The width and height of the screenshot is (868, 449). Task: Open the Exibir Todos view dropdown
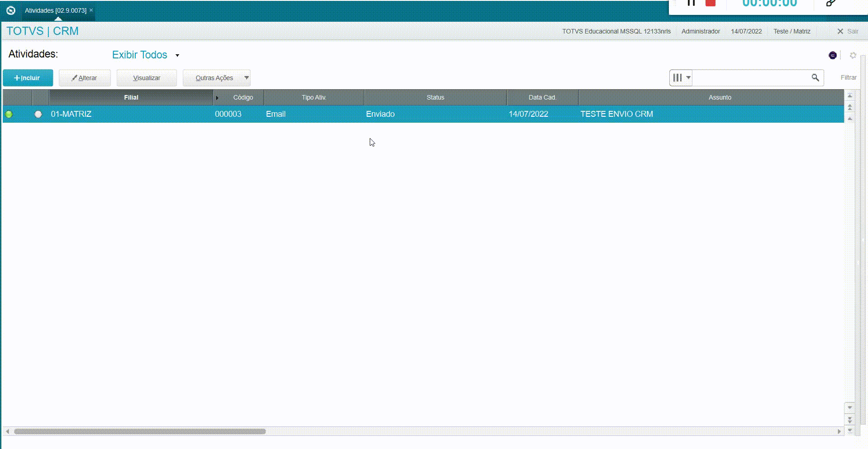[146, 55]
